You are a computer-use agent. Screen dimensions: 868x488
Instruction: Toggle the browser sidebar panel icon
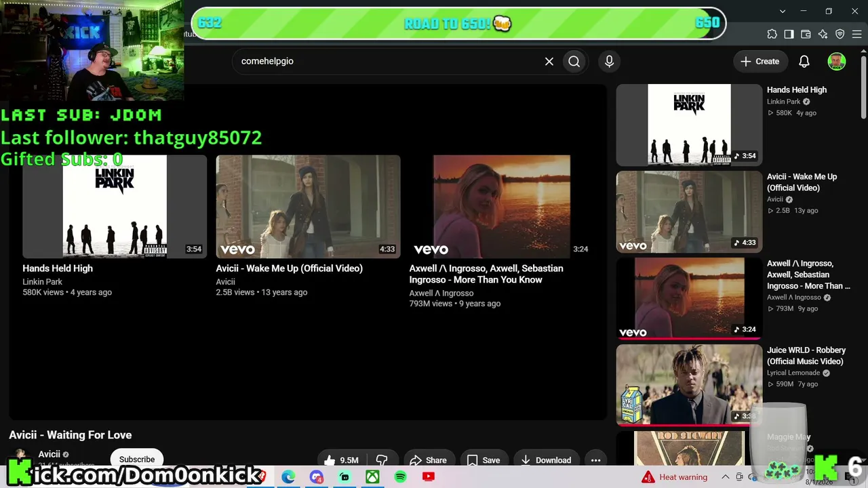click(789, 35)
